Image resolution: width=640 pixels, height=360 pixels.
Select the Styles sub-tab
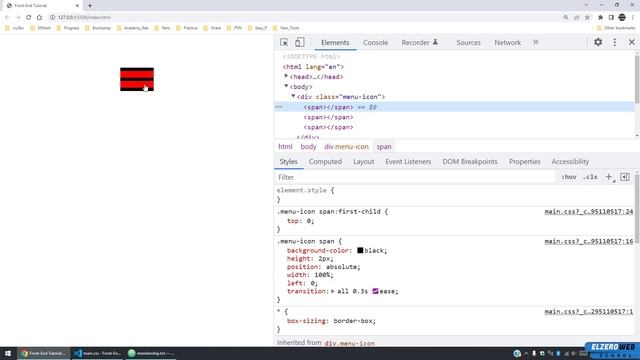(289, 162)
